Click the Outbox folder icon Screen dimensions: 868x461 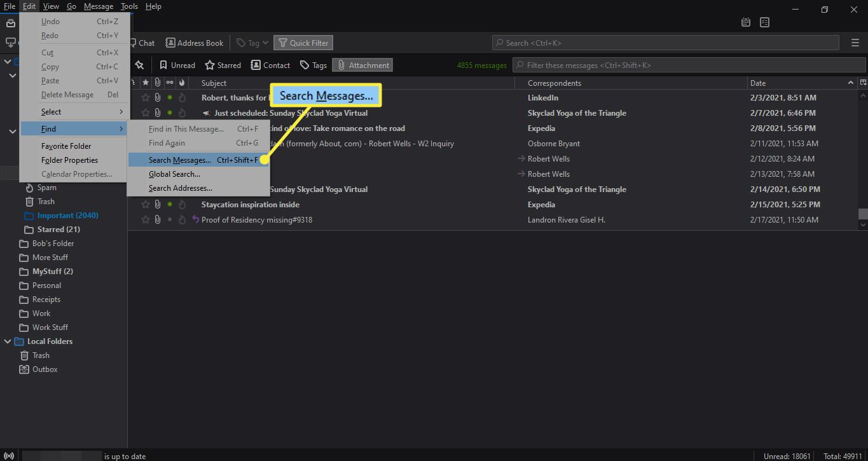pos(24,369)
